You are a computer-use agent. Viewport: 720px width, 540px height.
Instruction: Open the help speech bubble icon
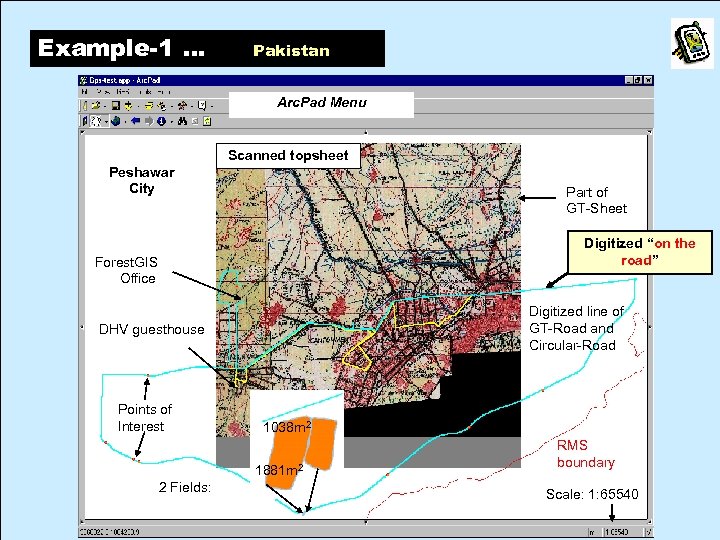tap(202, 106)
